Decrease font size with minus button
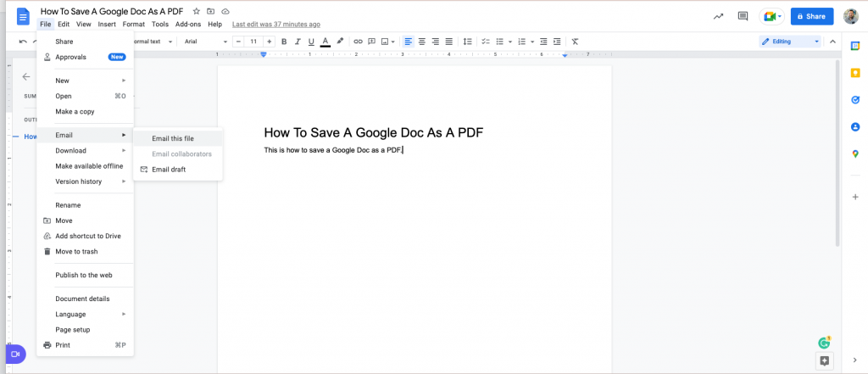The width and height of the screenshot is (868, 374). 238,42
